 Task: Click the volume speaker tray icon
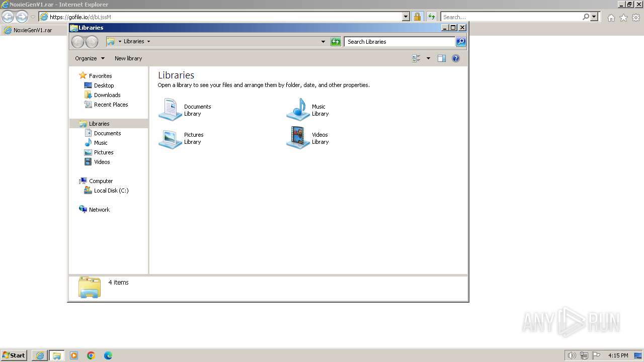click(572, 355)
